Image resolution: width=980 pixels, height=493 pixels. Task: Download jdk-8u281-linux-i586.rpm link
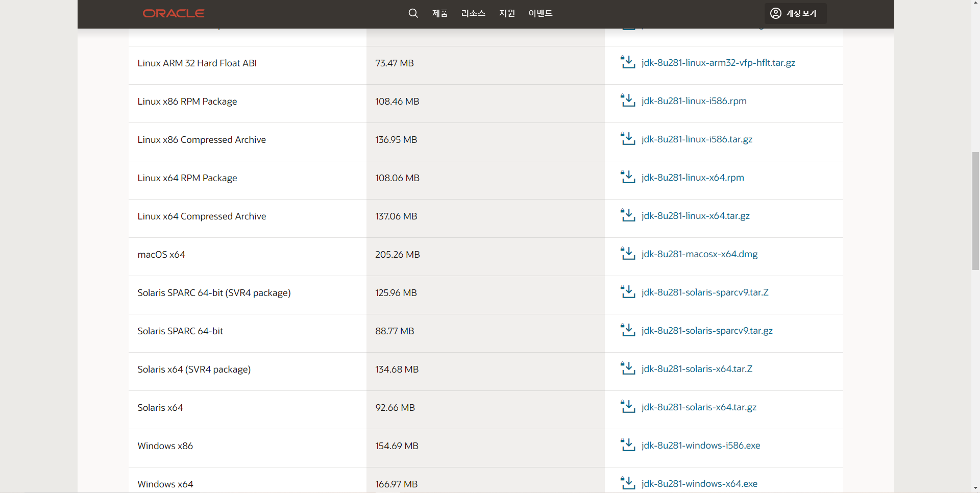694,101
